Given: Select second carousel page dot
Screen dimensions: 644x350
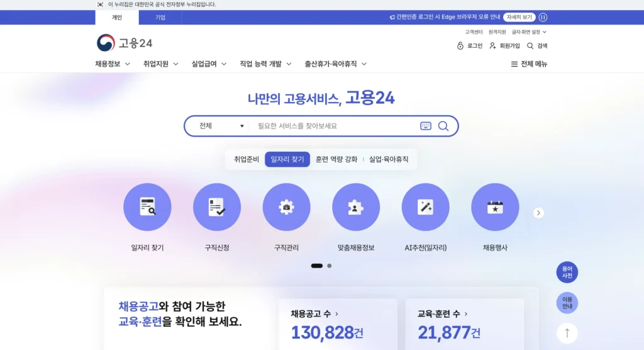Looking at the screenshot, I should (330, 266).
